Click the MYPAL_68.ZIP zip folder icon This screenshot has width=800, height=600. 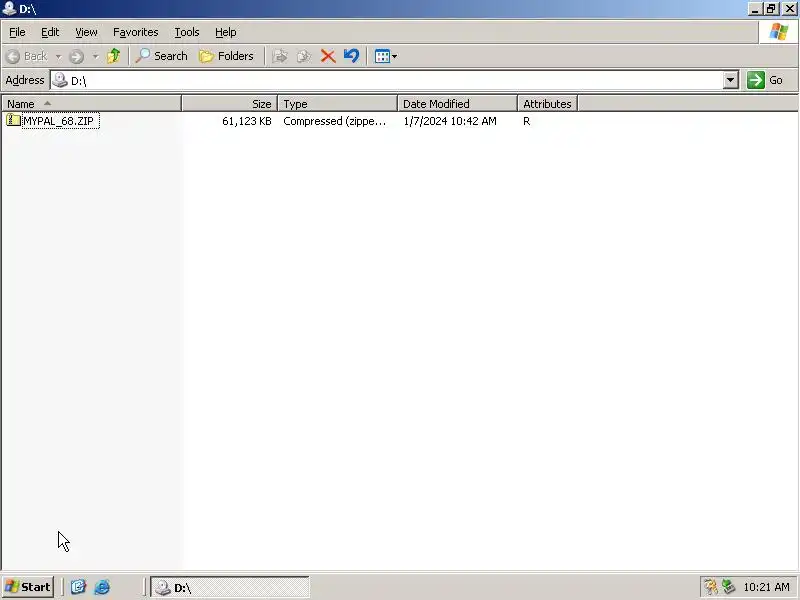tap(13, 120)
